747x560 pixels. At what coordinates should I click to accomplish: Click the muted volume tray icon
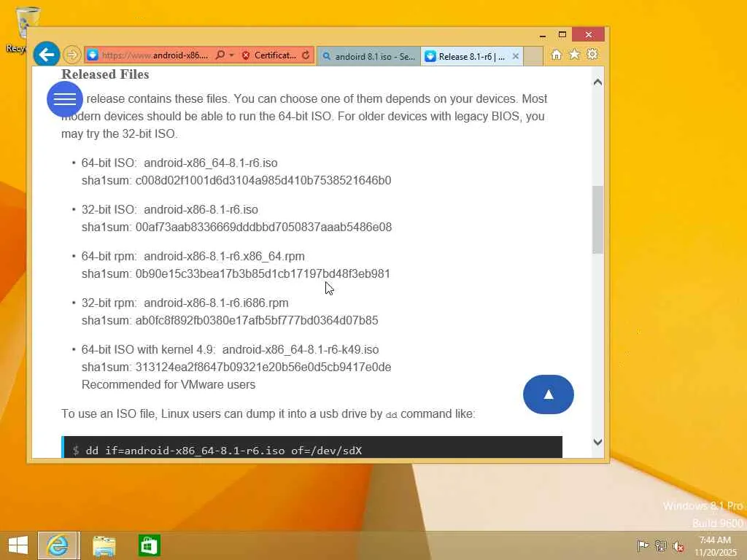point(678,545)
